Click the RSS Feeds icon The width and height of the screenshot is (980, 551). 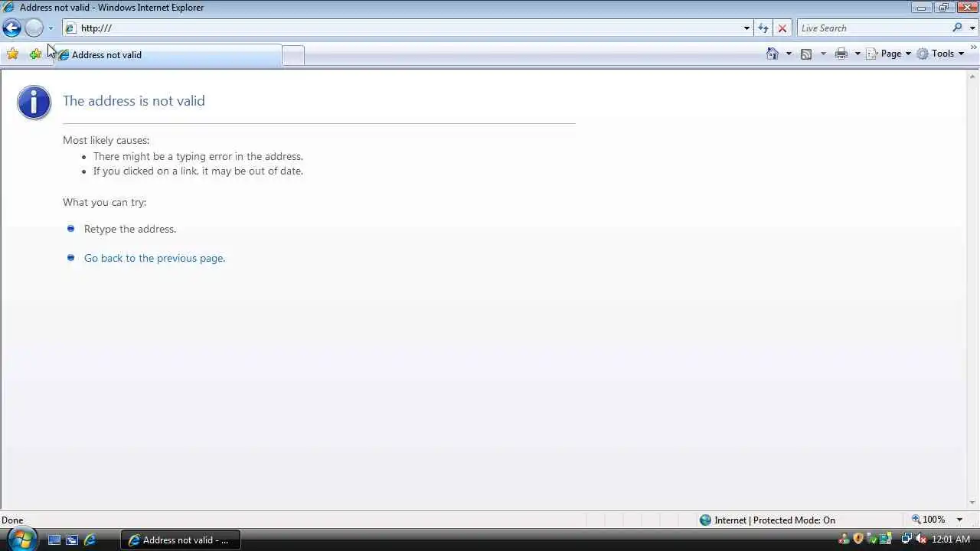806,54
